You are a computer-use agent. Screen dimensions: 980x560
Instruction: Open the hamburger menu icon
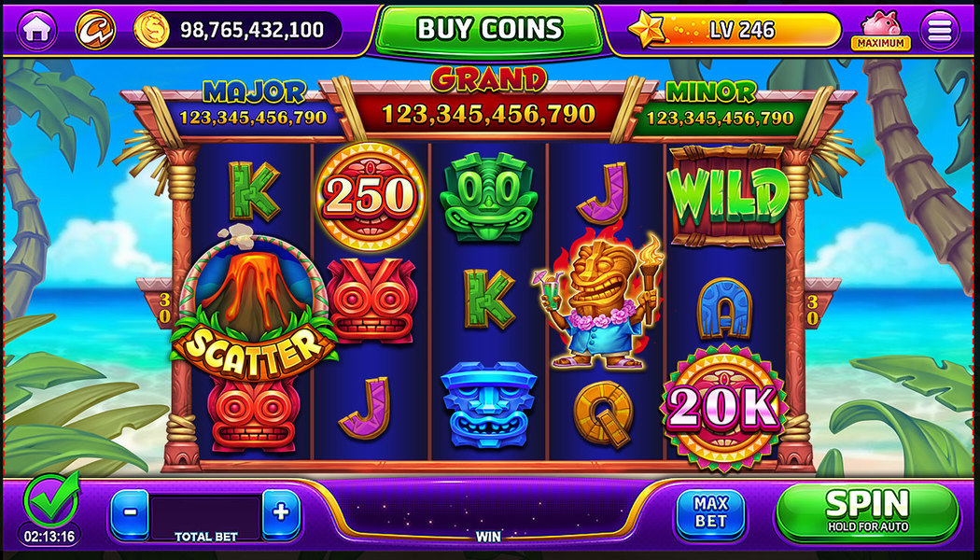(x=939, y=30)
